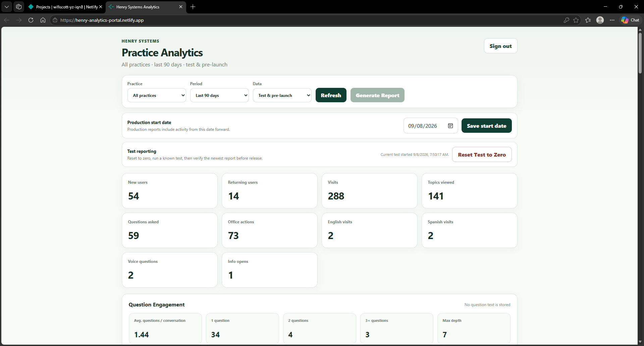Close the Henry Systems Analytics tab
This screenshot has height=346, width=644.
pyautogui.click(x=181, y=7)
